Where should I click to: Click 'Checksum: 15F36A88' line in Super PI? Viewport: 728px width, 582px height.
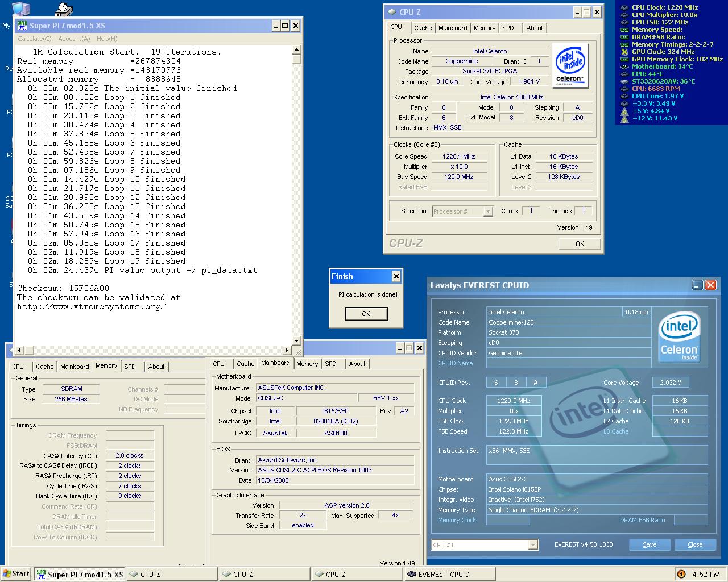coord(64,288)
